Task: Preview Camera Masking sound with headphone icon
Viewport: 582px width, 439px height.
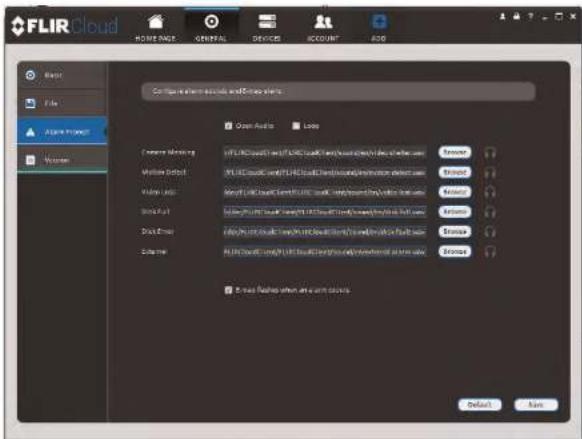Action: point(490,153)
